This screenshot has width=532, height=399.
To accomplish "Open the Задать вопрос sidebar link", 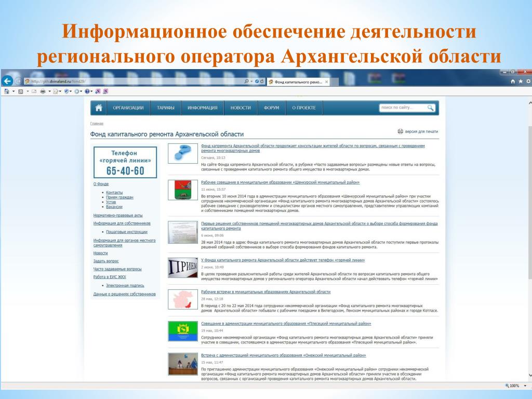I will tap(106, 261).
